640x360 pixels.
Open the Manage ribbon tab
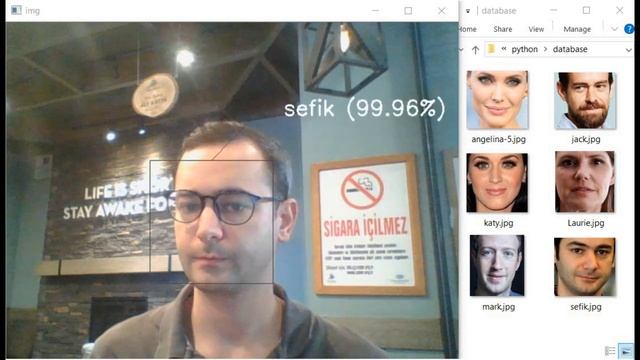click(x=577, y=29)
